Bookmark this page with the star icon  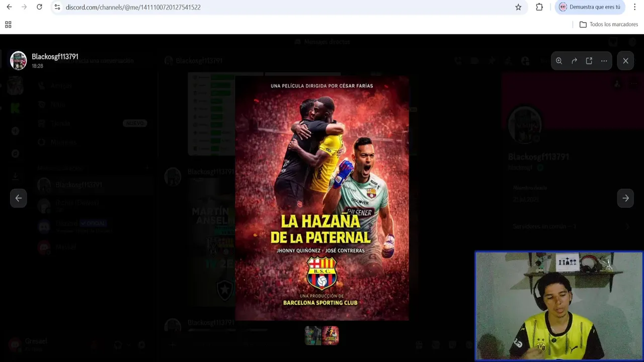[518, 7]
